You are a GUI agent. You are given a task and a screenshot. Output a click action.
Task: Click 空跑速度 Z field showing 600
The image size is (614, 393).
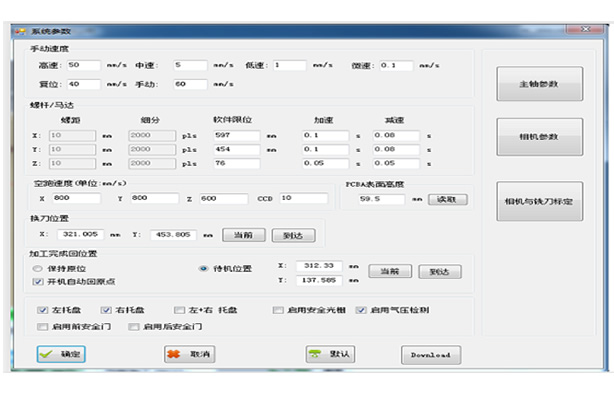(224, 199)
